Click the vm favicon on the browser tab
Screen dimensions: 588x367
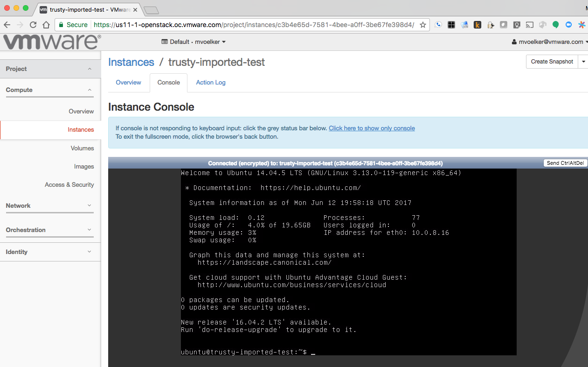(x=43, y=9)
